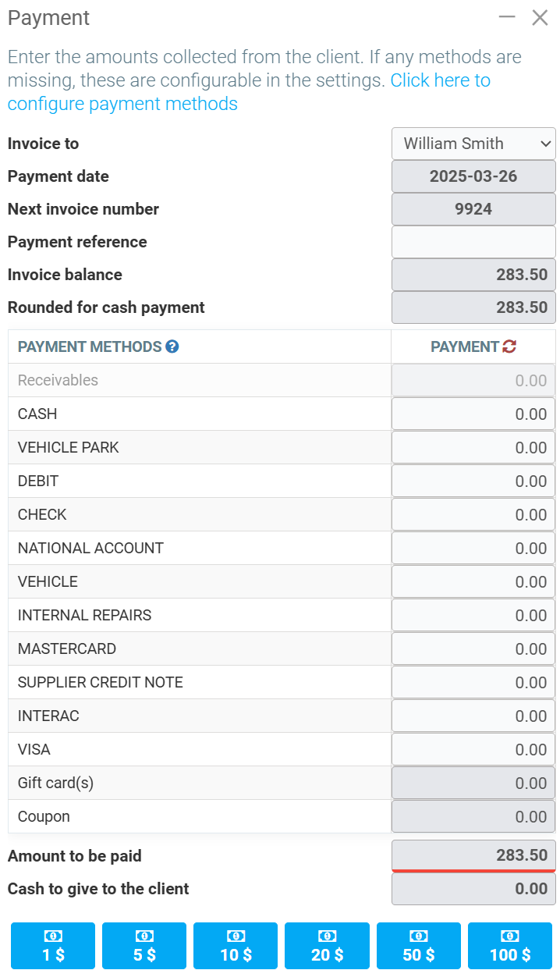Click the red refresh payment icon
Viewport: 560px width, 970px height.
click(509, 346)
